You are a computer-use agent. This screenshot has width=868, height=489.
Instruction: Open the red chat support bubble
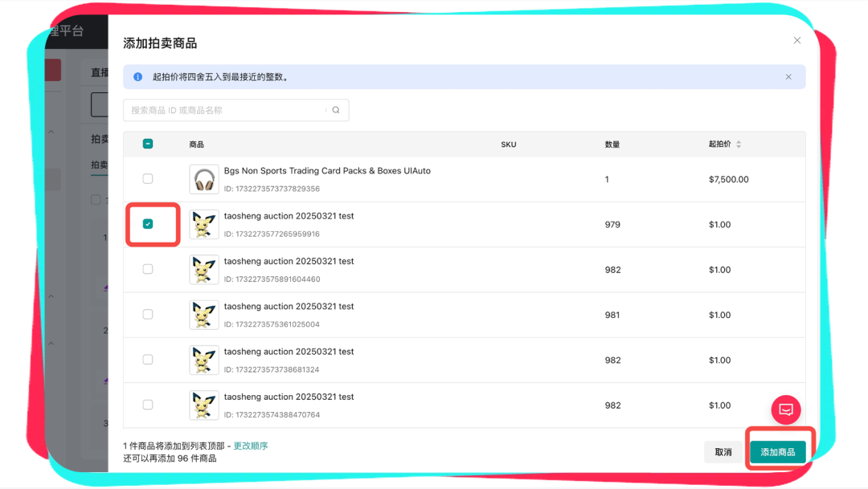click(785, 410)
